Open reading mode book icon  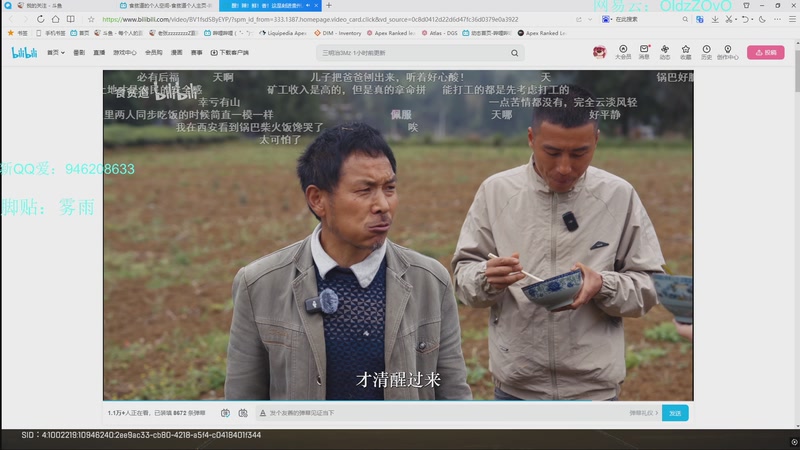[71, 19]
